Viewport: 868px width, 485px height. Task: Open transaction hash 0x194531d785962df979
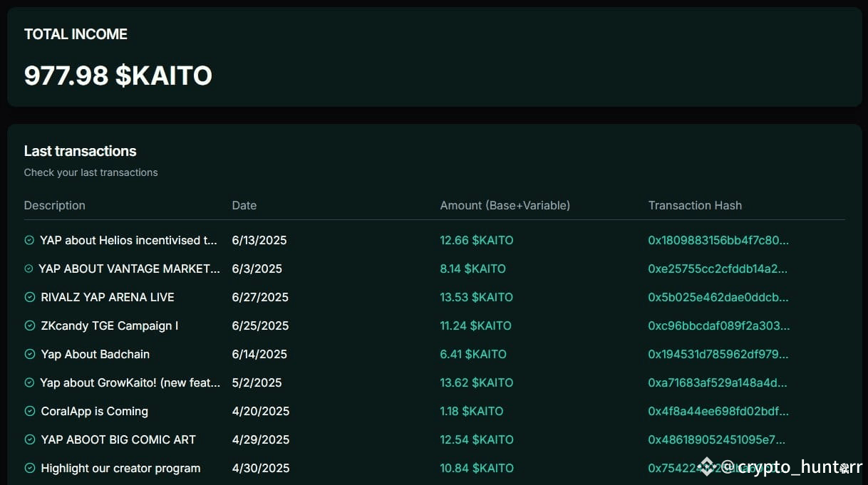coord(718,355)
